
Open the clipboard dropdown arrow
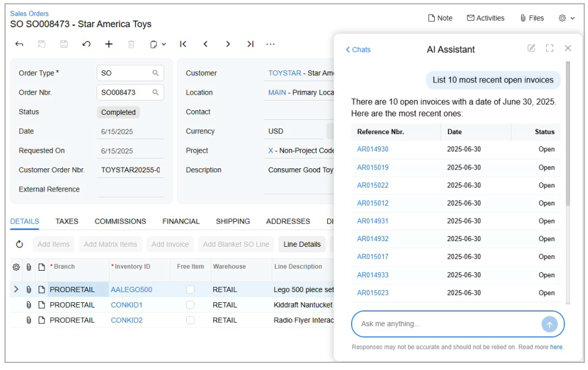164,44
